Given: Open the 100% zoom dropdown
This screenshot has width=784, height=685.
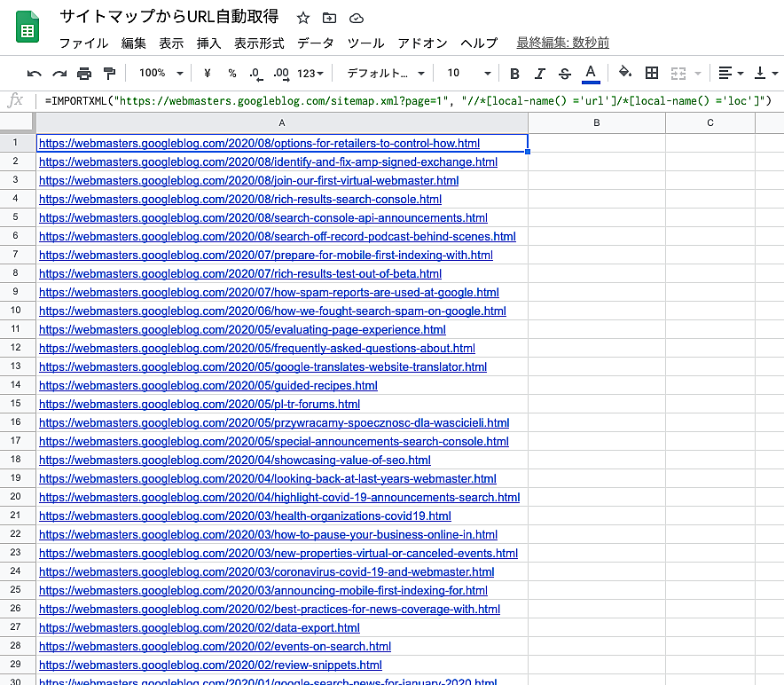Looking at the screenshot, I should (161, 73).
